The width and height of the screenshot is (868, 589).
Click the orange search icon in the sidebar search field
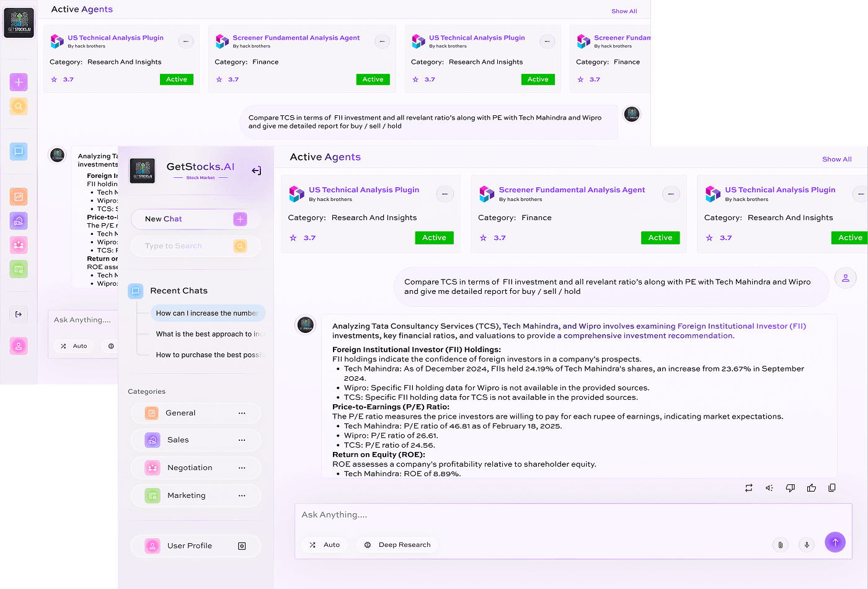coord(240,246)
